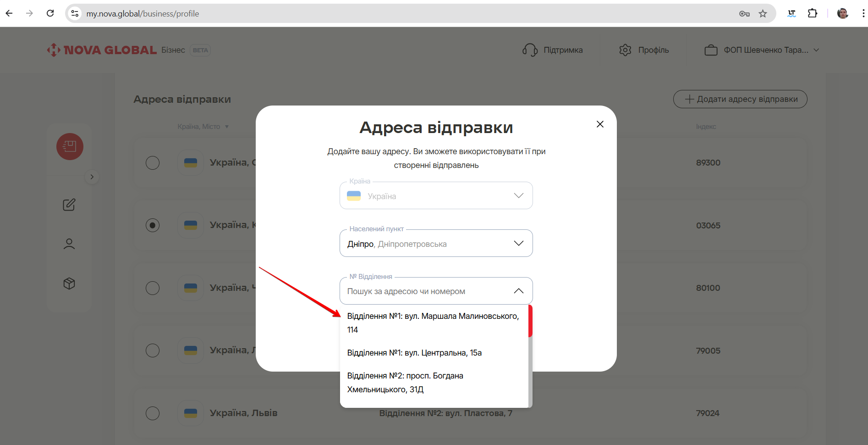Select the radio button for index 80100
868x445 pixels.
153,288
